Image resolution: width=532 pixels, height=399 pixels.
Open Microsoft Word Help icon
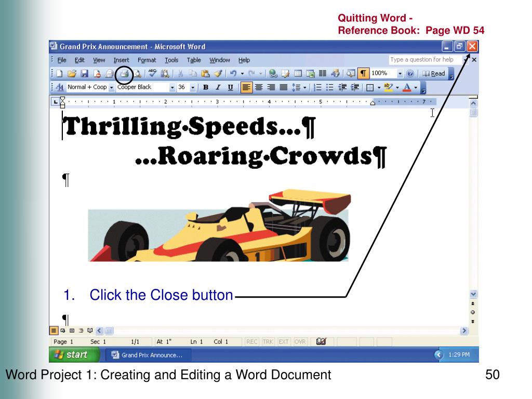[x=410, y=73]
